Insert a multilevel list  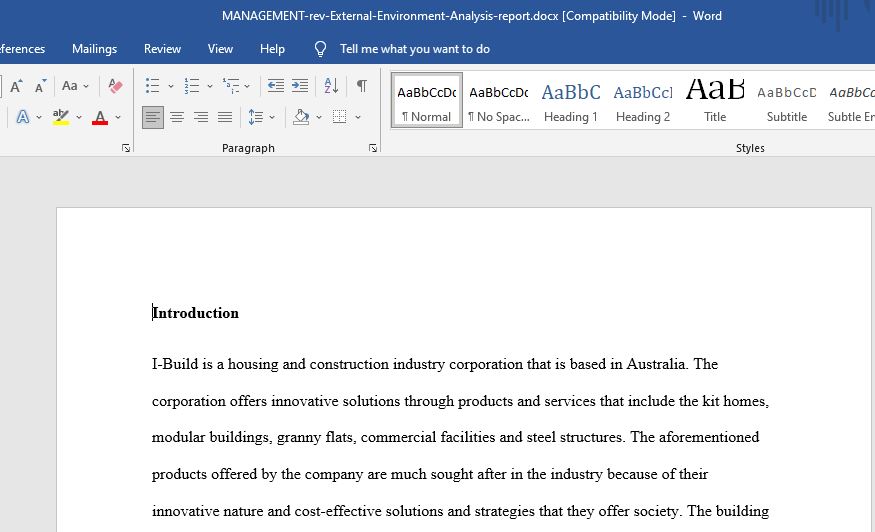click(x=230, y=86)
